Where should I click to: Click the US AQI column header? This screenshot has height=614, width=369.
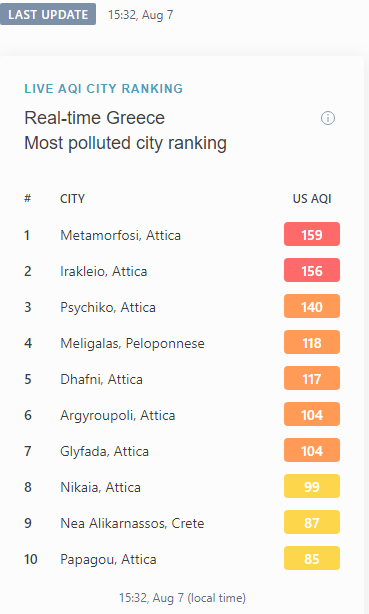(312, 199)
